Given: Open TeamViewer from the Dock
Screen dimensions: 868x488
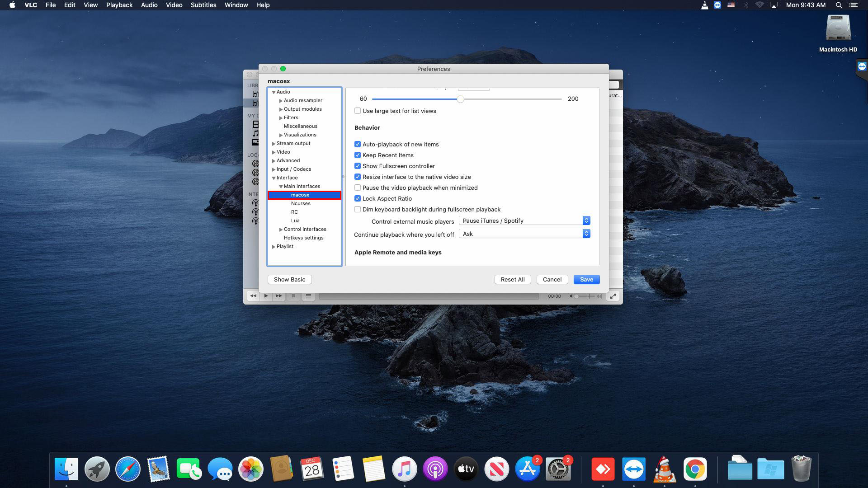Looking at the screenshot, I should (x=634, y=469).
